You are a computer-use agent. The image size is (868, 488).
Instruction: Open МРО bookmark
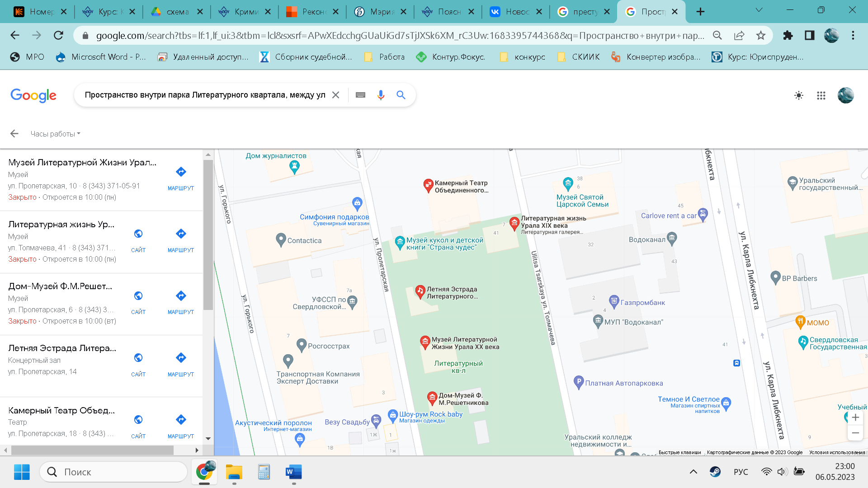(x=28, y=57)
